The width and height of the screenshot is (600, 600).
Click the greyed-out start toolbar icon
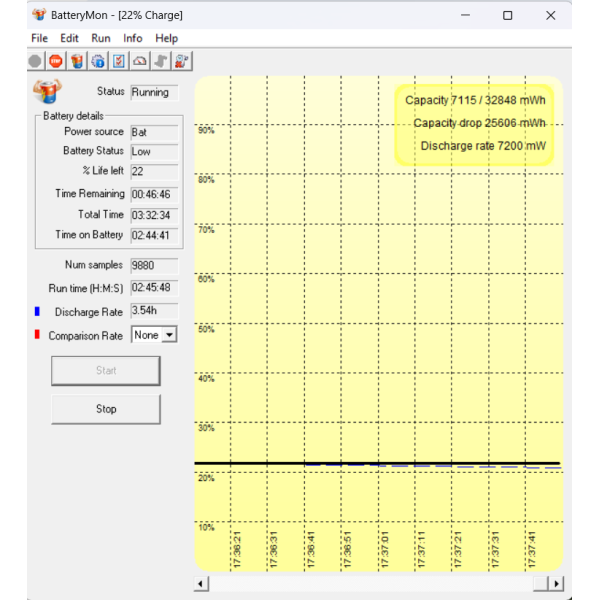tap(35, 61)
